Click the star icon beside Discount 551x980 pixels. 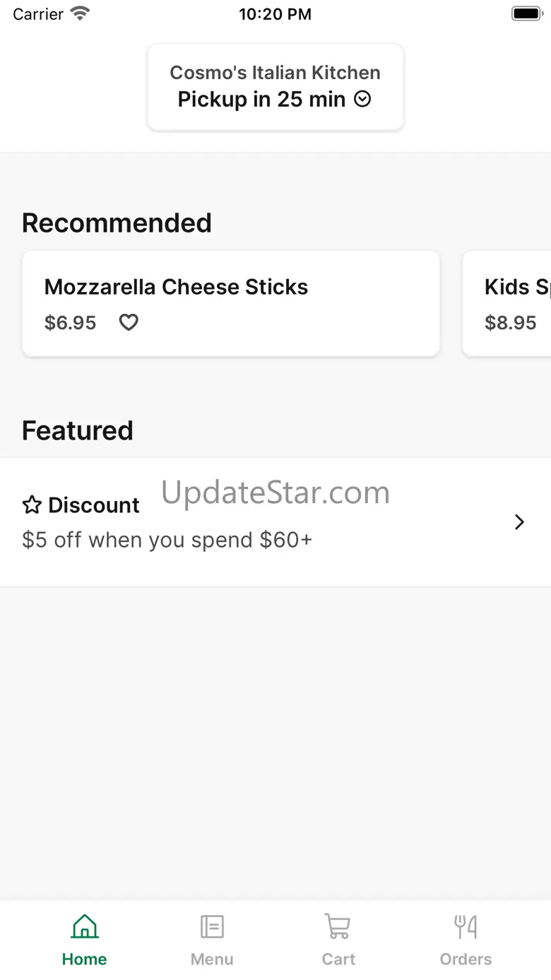[32, 505]
